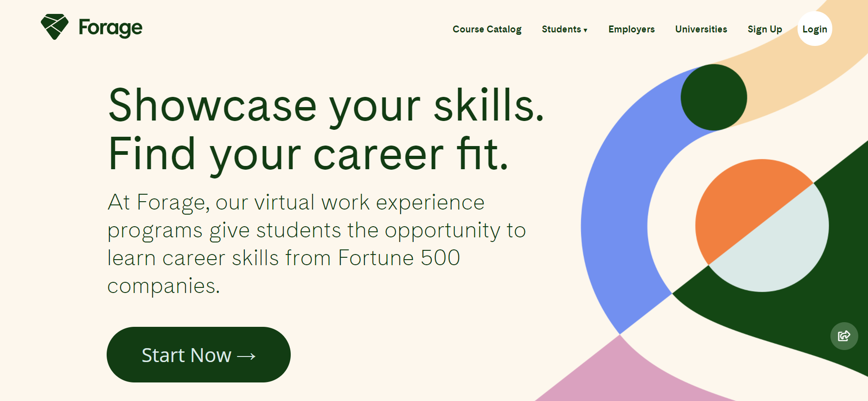The width and height of the screenshot is (868, 401).
Task: Click the "Showcase your skills" headline
Action: point(326,105)
